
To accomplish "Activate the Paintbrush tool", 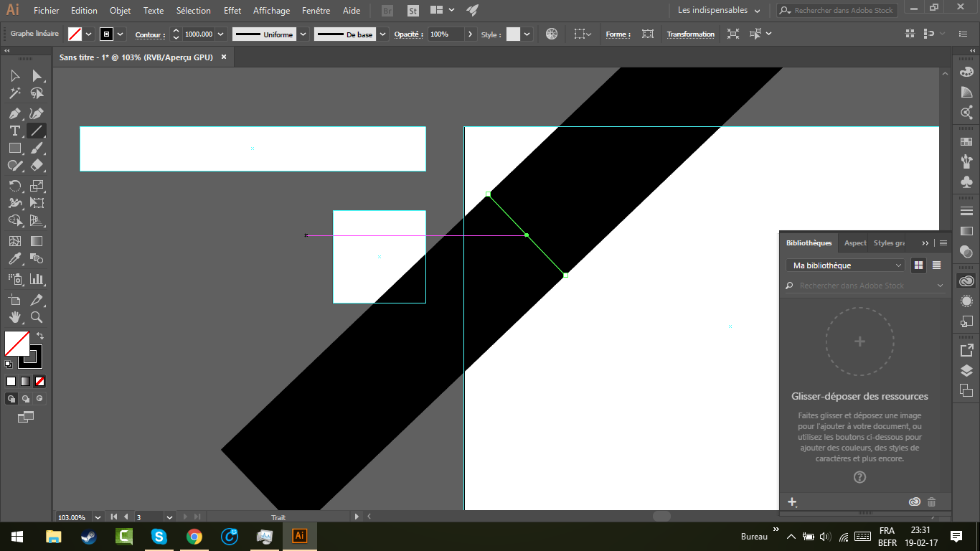I will point(36,149).
